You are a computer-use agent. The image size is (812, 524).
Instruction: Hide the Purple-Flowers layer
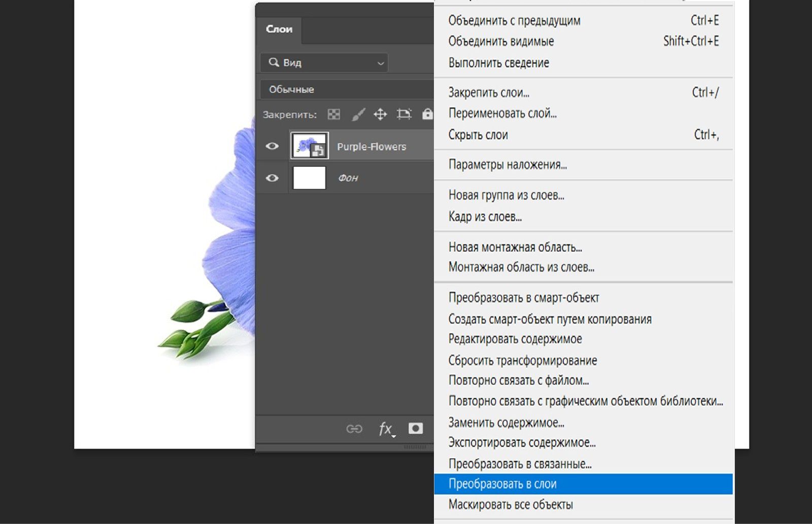click(x=272, y=146)
